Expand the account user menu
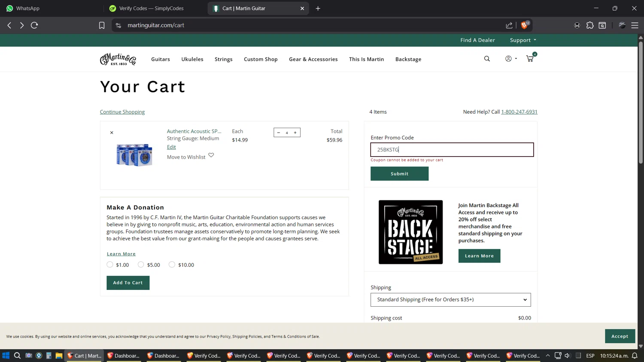This screenshot has width=644, height=362. click(511, 59)
